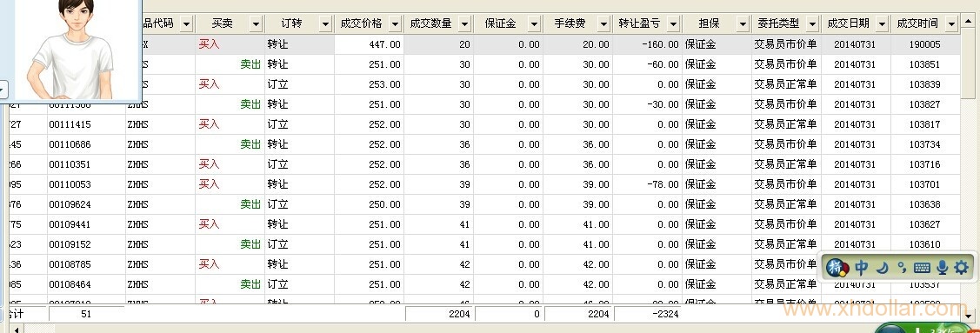Toggle the 中 Chinese/English mode icon

tap(862, 268)
